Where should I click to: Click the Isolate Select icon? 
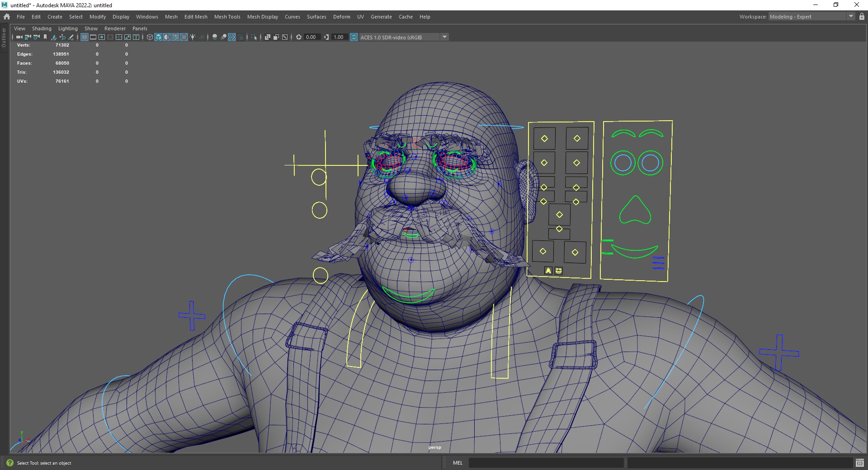coord(254,37)
